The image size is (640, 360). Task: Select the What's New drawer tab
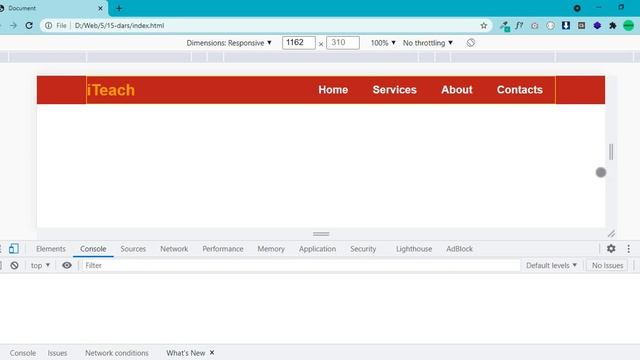point(186,353)
